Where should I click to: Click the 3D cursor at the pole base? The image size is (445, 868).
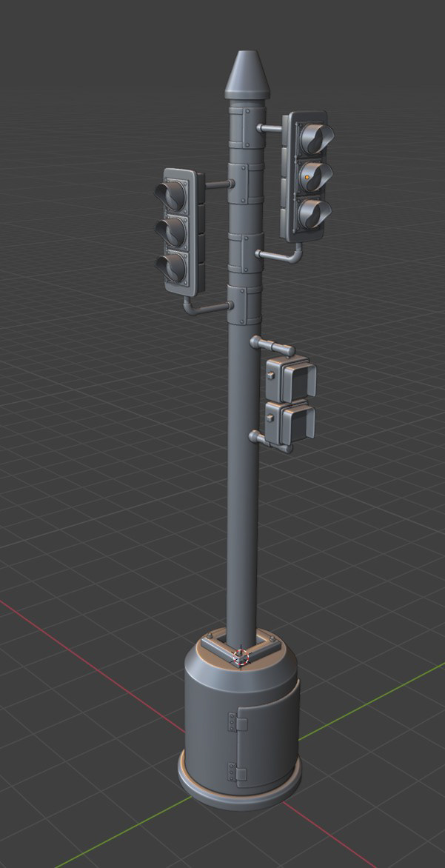click(x=241, y=657)
